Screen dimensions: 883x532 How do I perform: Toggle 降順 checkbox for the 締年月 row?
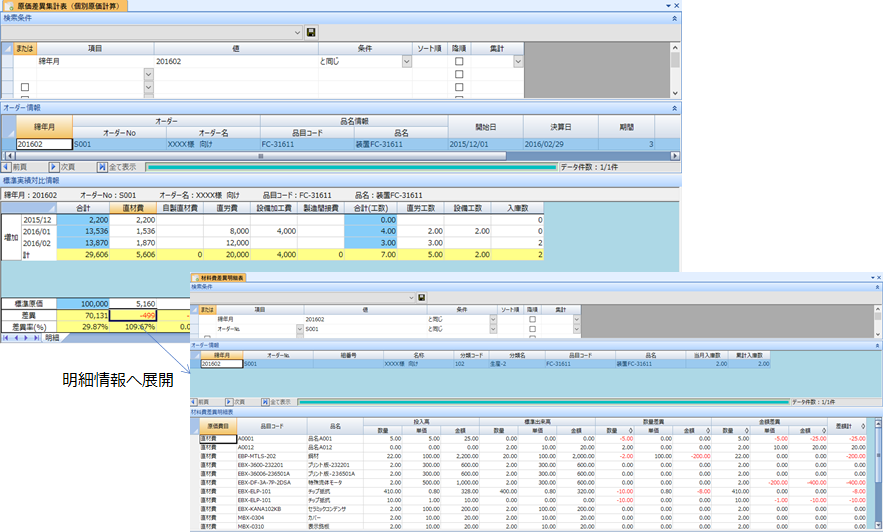459,61
